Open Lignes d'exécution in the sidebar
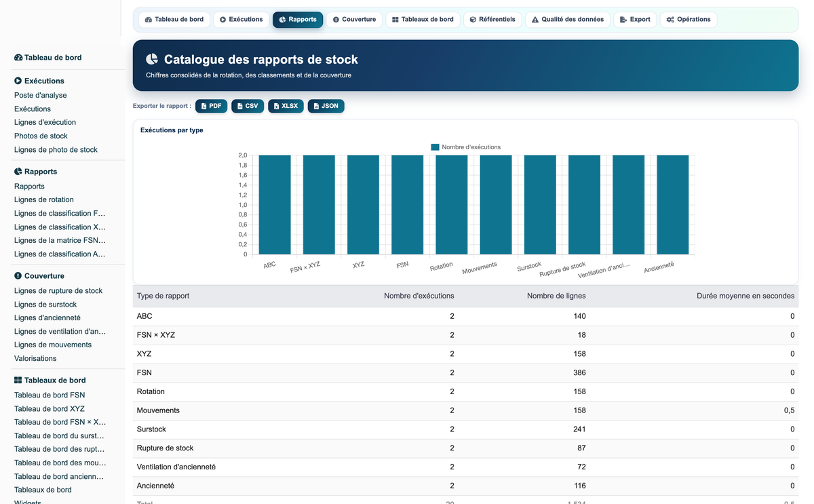 pyautogui.click(x=45, y=123)
